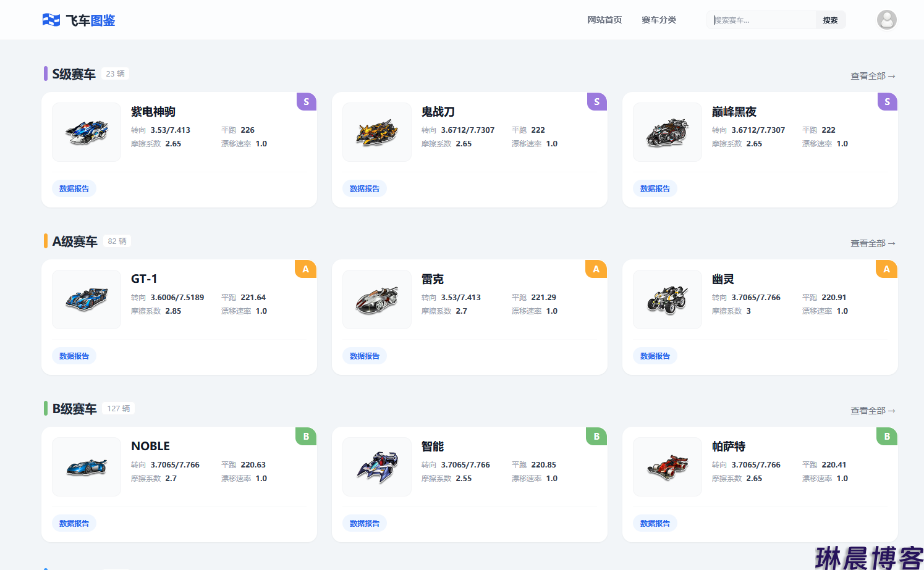Screen dimensions: 924x570
Task: Open the 雷克 car thumbnail
Action: (376, 299)
